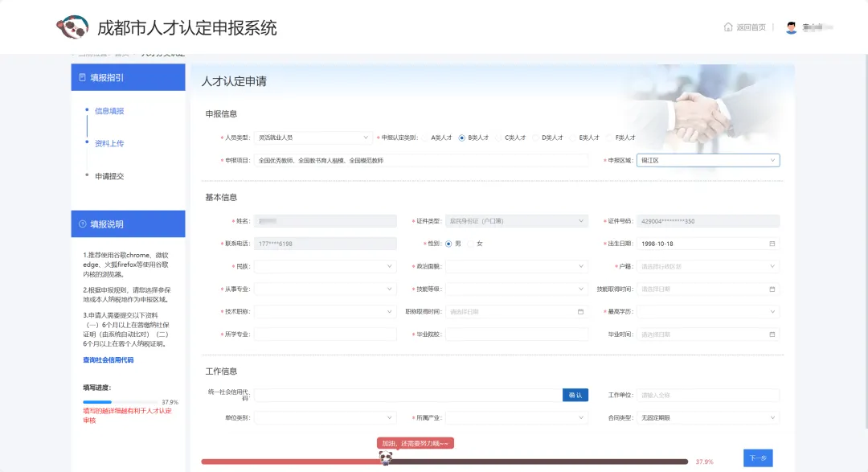Viewport: 868px width, 472px height.
Task: Expand the 技能等级 dropdown
Action: pyautogui.click(x=516, y=289)
